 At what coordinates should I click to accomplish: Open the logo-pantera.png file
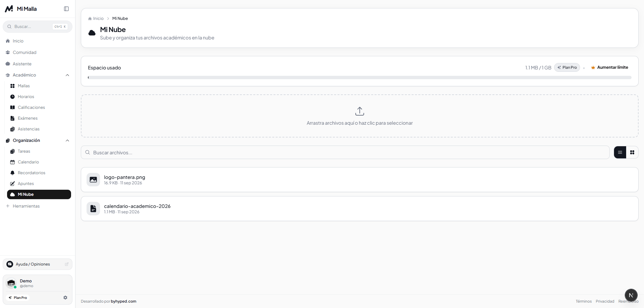(359, 180)
